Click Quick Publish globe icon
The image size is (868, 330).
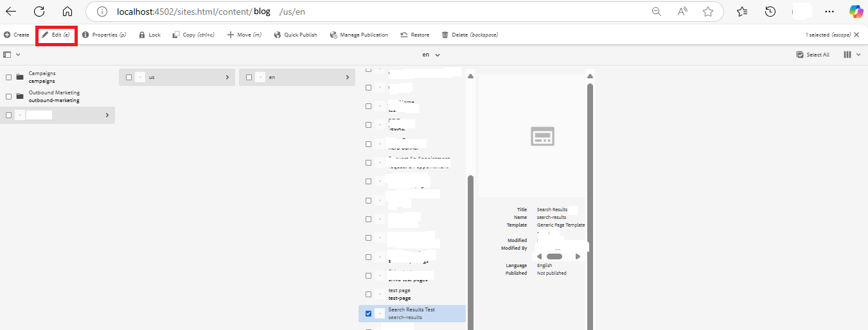click(278, 35)
